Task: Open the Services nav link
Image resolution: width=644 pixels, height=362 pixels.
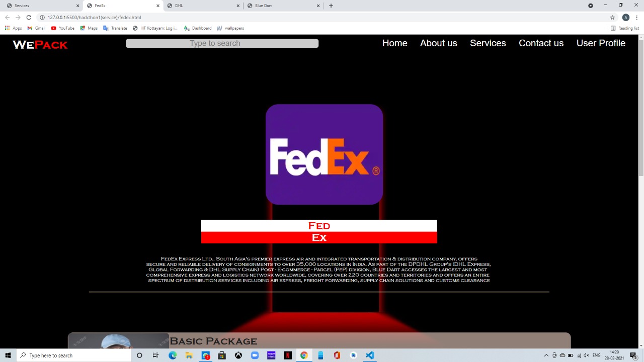Action: click(488, 43)
